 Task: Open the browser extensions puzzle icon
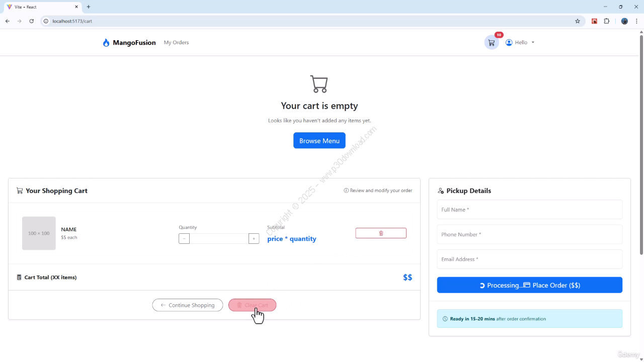click(x=606, y=21)
